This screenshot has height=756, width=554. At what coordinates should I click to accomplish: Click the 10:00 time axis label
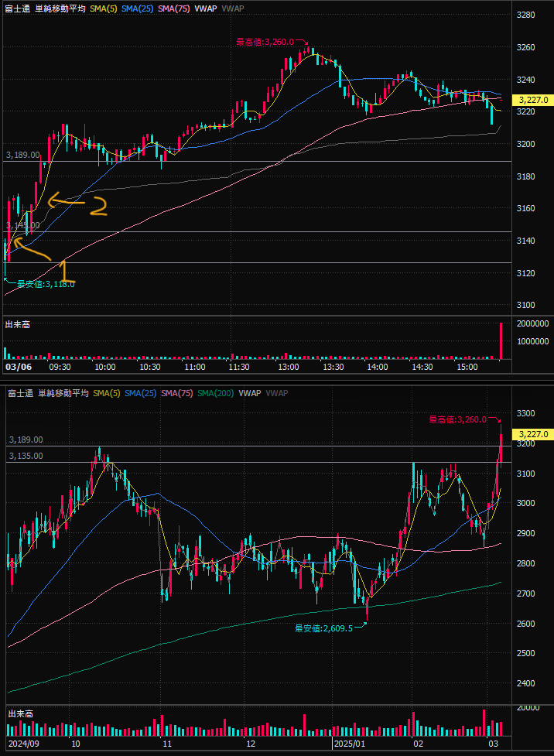point(104,367)
